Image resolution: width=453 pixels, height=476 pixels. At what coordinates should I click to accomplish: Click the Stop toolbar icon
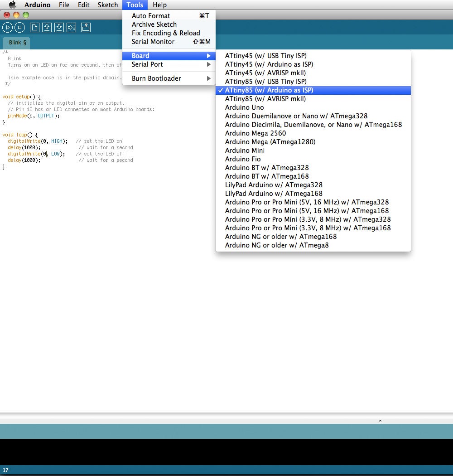point(20,28)
